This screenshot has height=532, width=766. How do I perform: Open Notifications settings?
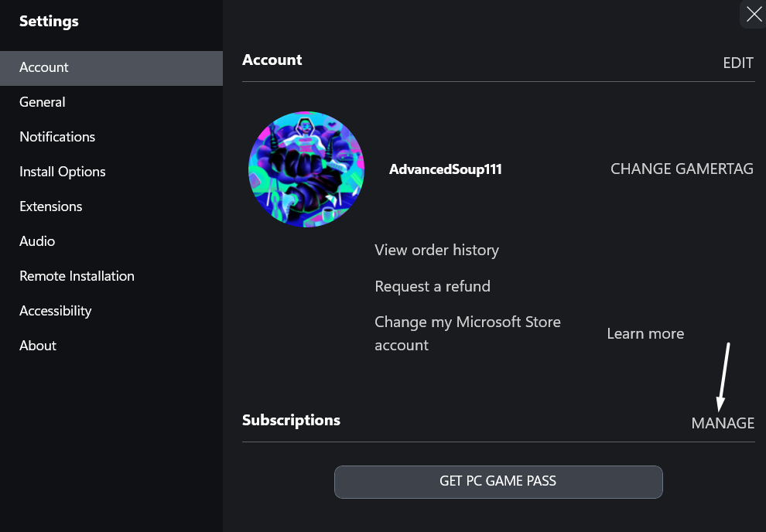click(x=57, y=137)
